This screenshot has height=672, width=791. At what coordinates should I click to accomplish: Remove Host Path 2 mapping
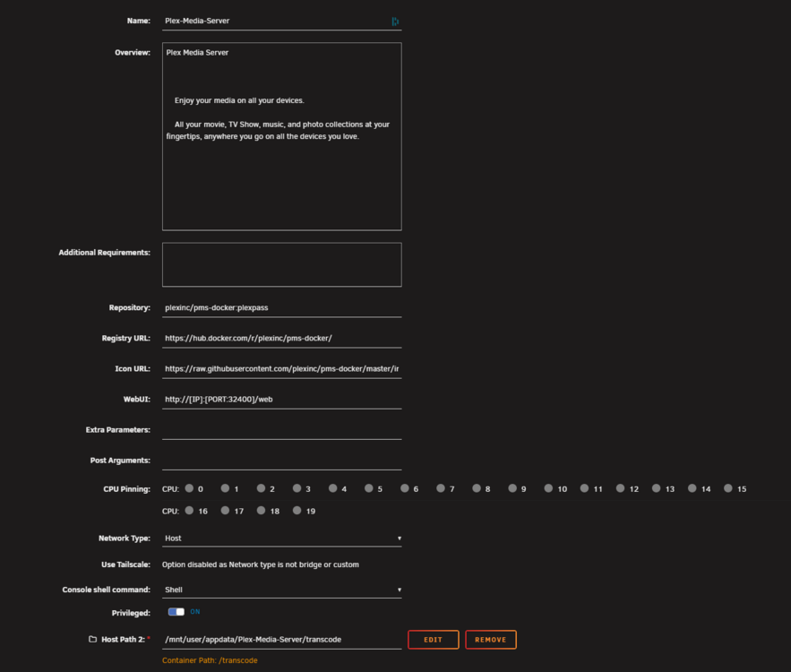491,640
